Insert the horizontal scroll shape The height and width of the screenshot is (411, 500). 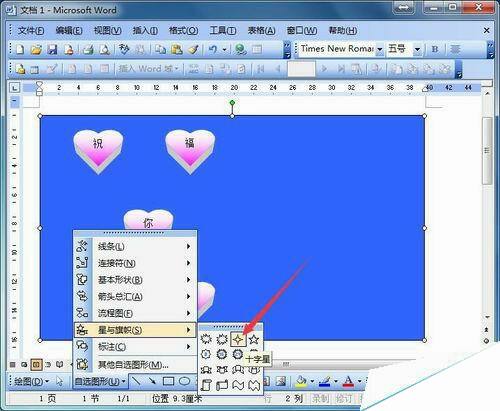pos(222,385)
